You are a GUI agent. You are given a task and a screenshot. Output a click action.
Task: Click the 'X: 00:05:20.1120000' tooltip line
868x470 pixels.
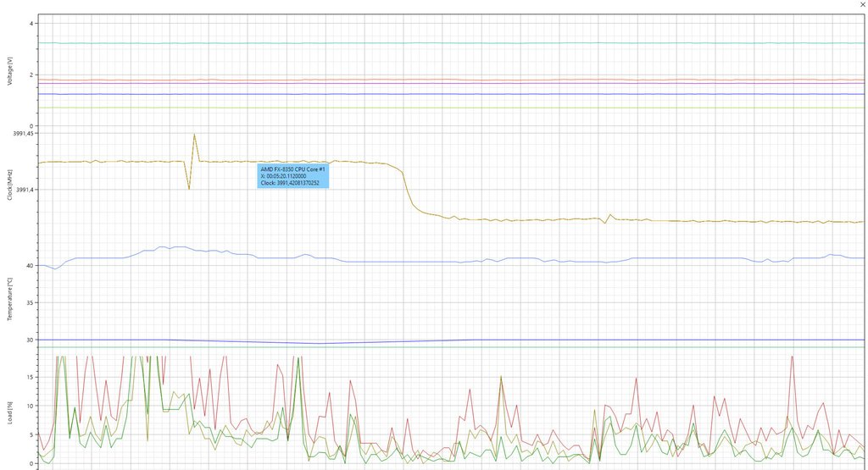coord(283,176)
